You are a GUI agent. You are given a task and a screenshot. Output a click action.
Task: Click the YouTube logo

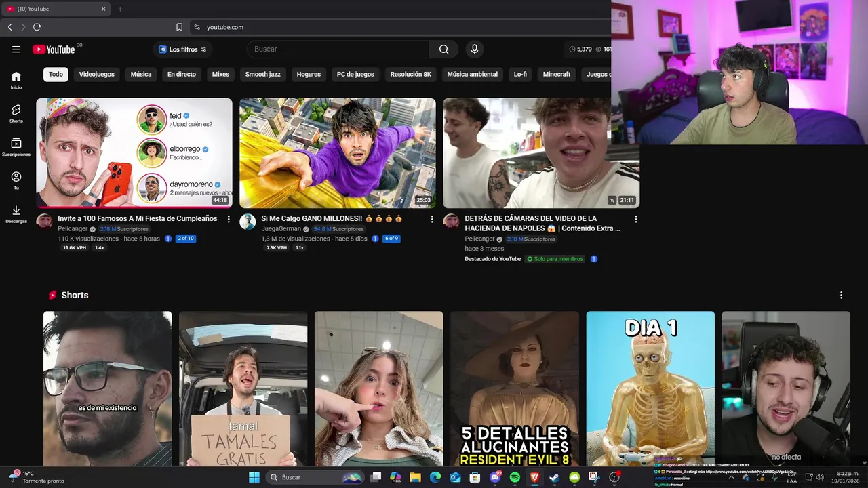[54, 49]
